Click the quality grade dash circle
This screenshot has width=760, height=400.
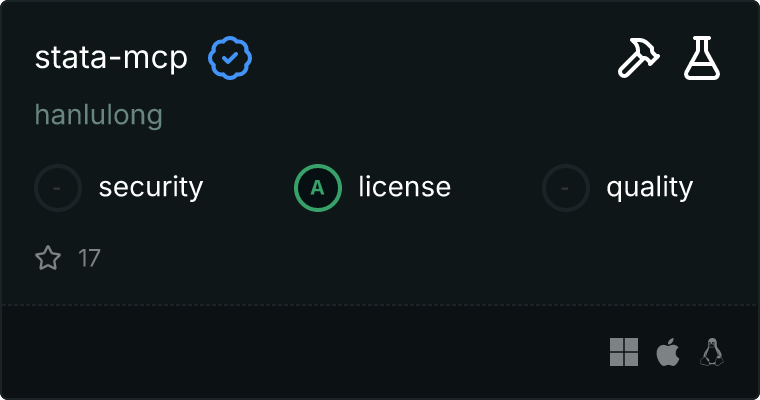[x=566, y=187]
